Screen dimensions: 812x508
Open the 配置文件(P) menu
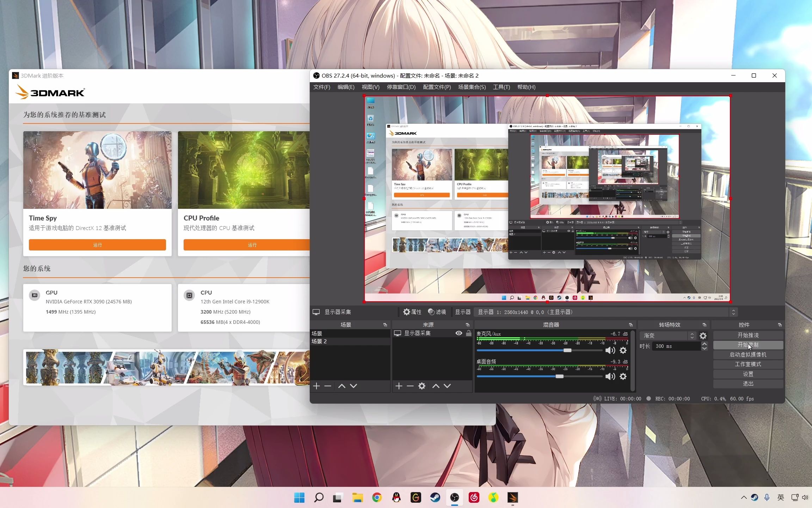(437, 87)
